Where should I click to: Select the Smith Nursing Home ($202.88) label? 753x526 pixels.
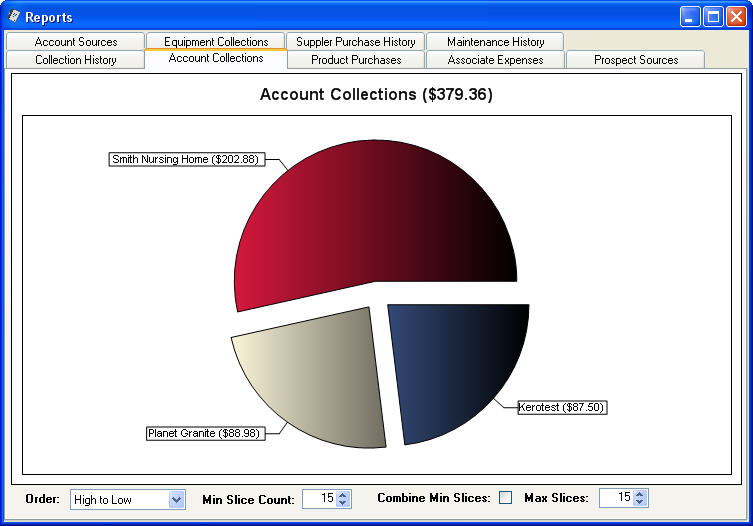(x=187, y=159)
